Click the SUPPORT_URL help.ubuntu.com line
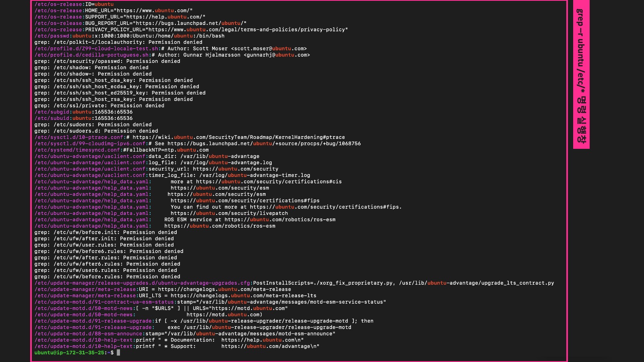The image size is (644, 362). 120,17
